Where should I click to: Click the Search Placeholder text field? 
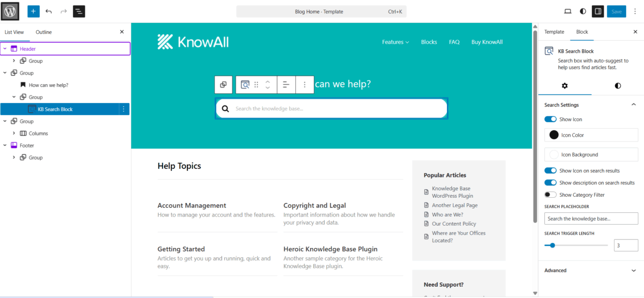pos(591,219)
